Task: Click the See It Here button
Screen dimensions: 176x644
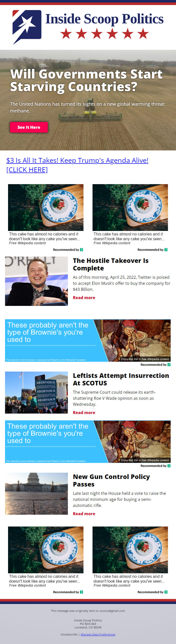Action: pyautogui.click(x=29, y=127)
